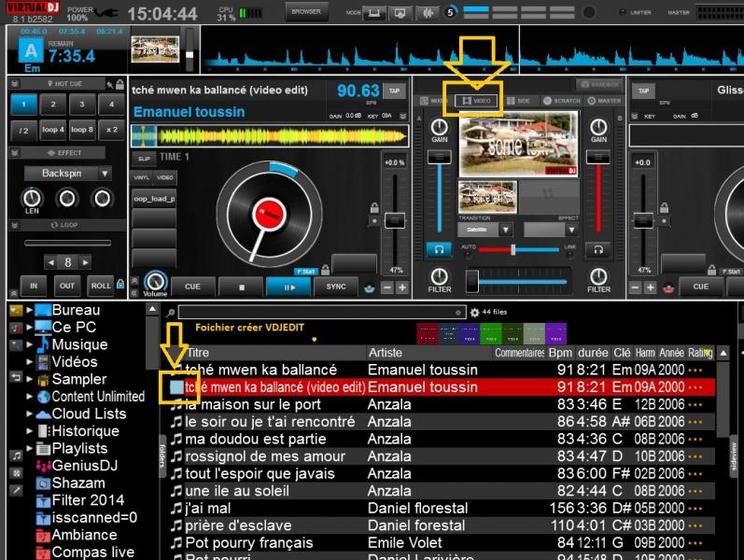Image resolution: width=744 pixels, height=560 pixels.
Task: Expand the Playlists folder tree
Action: 29,449
